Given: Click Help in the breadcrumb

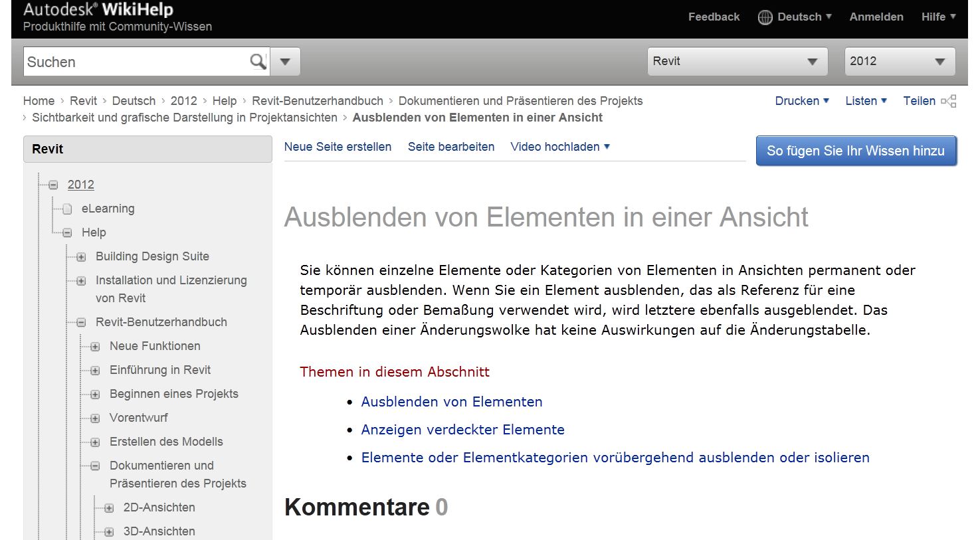Looking at the screenshot, I should (x=225, y=101).
